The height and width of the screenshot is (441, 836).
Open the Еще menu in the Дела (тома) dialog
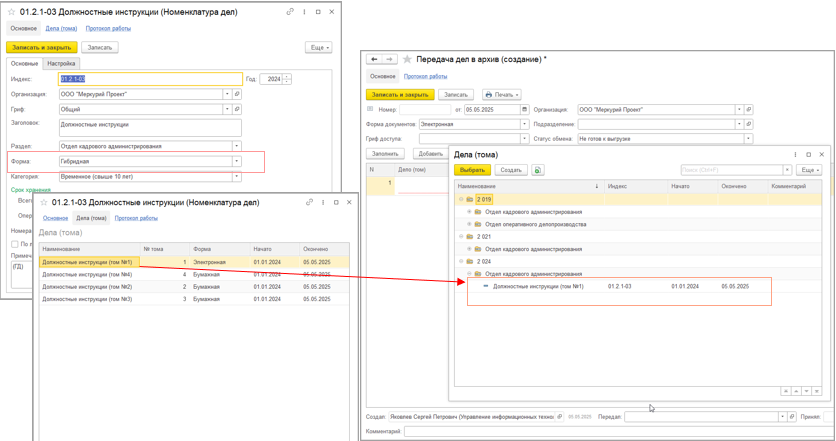click(809, 170)
